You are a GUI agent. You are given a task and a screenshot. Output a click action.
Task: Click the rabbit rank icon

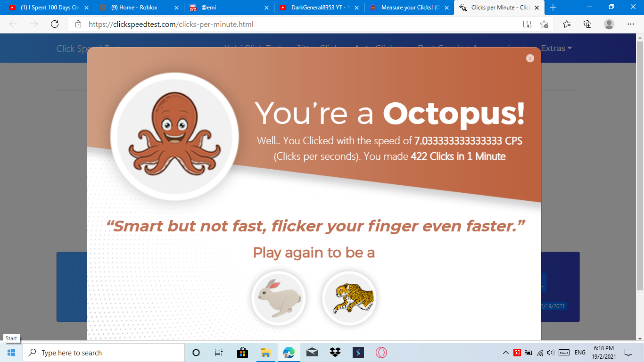[279, 298]
